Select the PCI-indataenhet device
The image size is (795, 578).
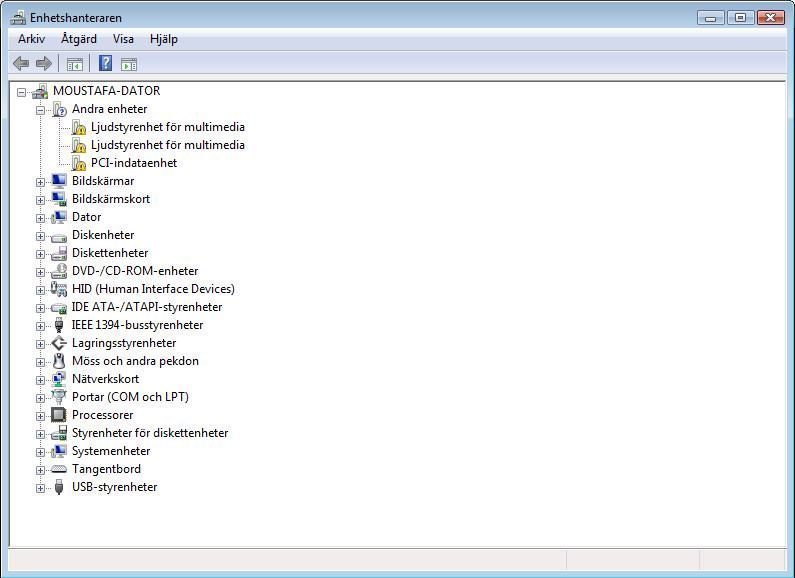[134, 163]
